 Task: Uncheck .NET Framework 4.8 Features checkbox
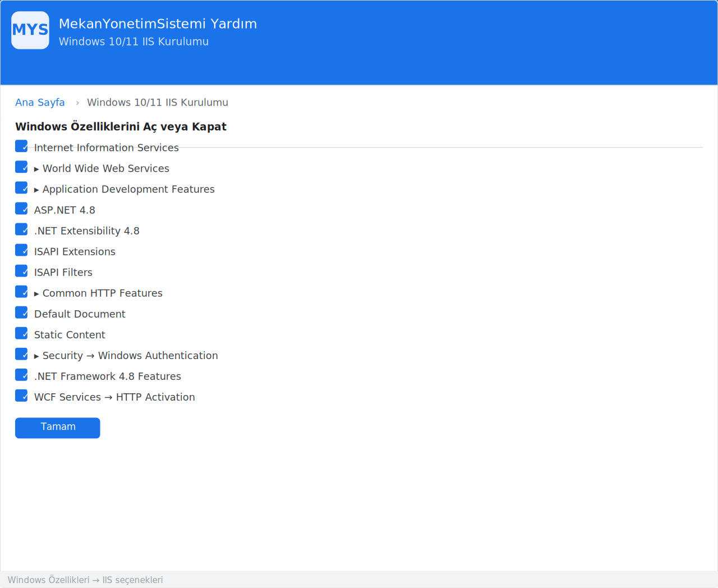[21, 375]
